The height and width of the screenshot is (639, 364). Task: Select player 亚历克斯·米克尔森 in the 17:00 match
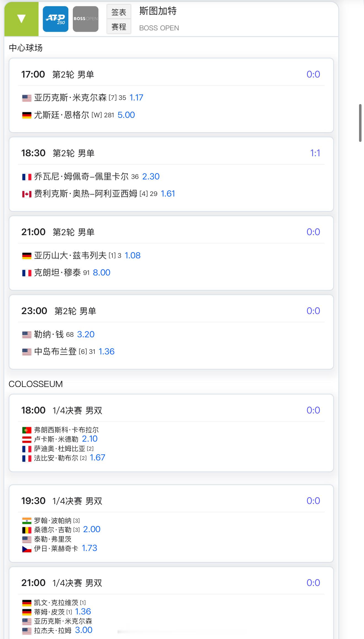[70, 98]
